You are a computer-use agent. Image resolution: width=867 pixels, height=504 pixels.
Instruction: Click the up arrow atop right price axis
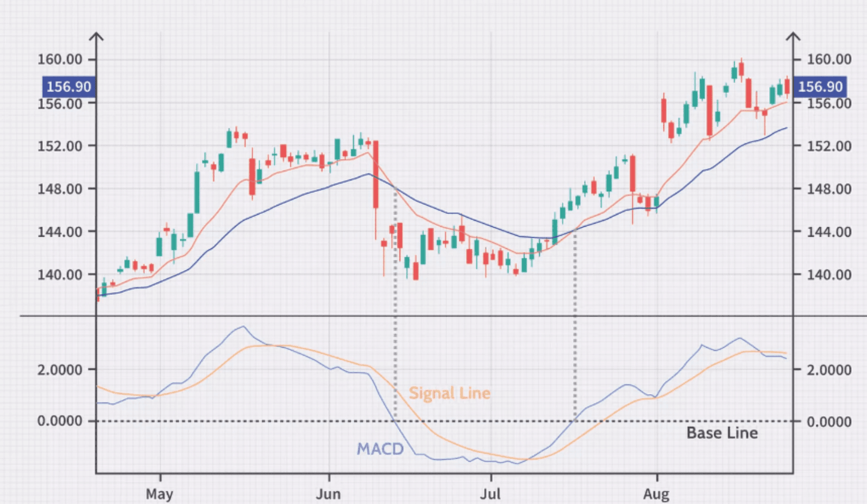coord(793,37)
